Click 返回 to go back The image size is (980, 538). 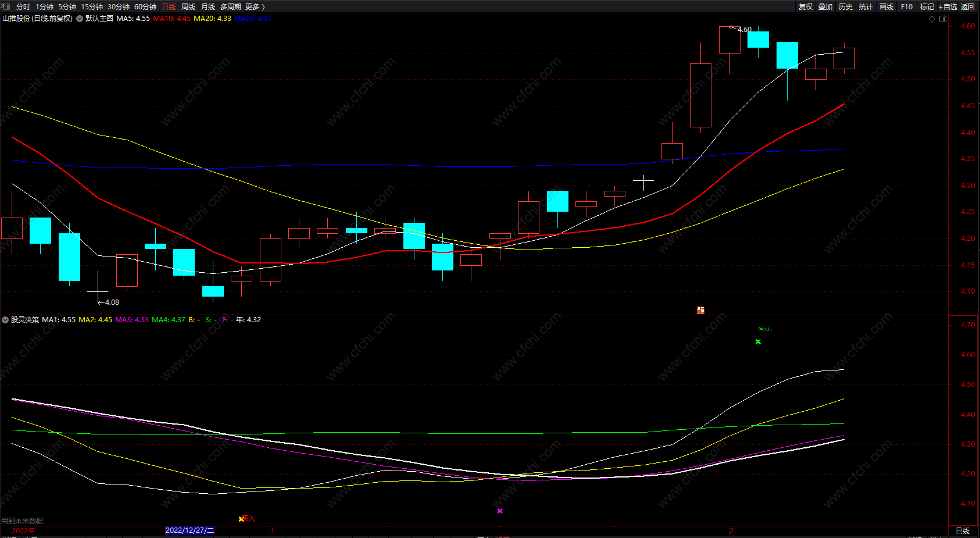coord(968,7)
